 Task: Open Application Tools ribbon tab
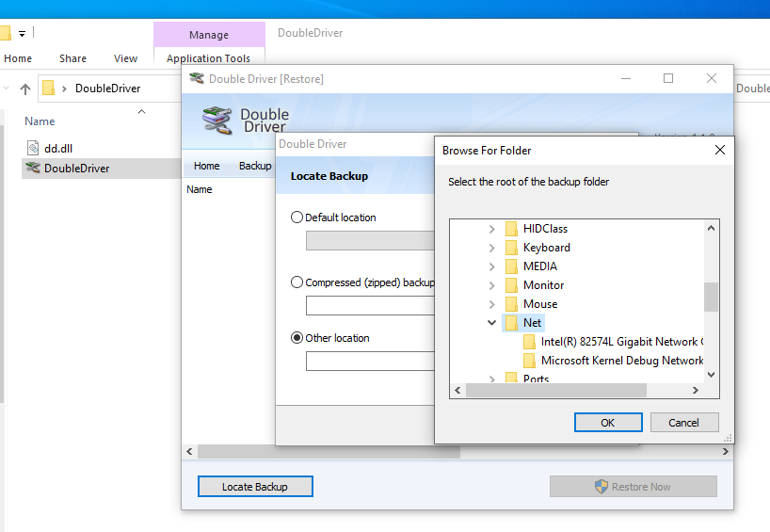[x=209, y=58]
